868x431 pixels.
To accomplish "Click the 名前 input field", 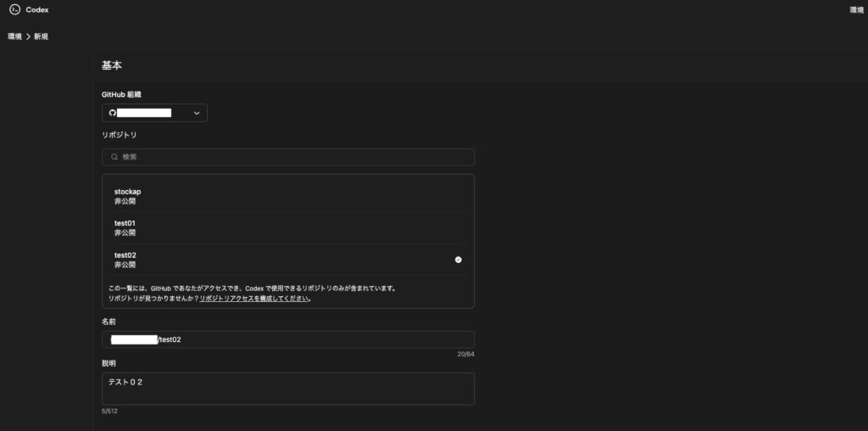I will (x=288, y=339).
